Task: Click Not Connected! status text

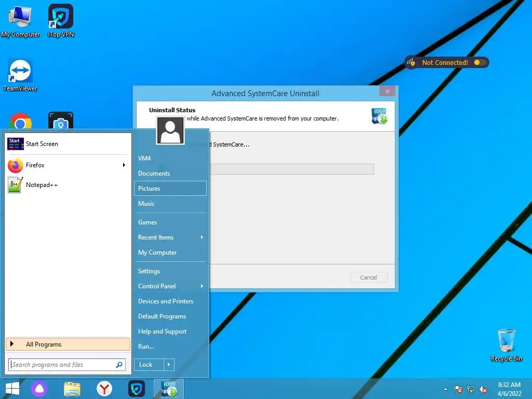Action: coord(445,62)
